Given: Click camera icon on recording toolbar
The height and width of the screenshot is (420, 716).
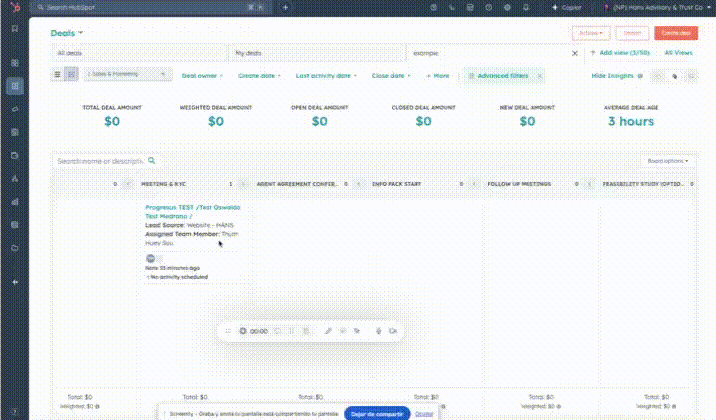Looking at the screenshot, I should [x=393, y=330].
